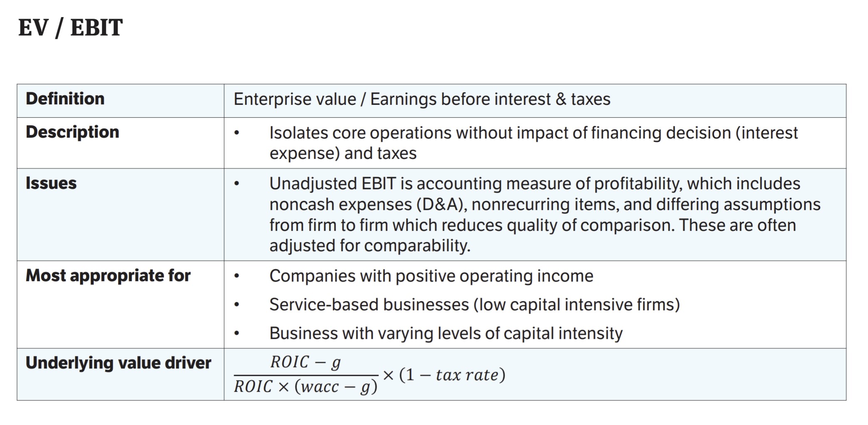Click Enterprise value / Earnings definition text
This screenshot has height=425, width=868.
tap(422, 99)
